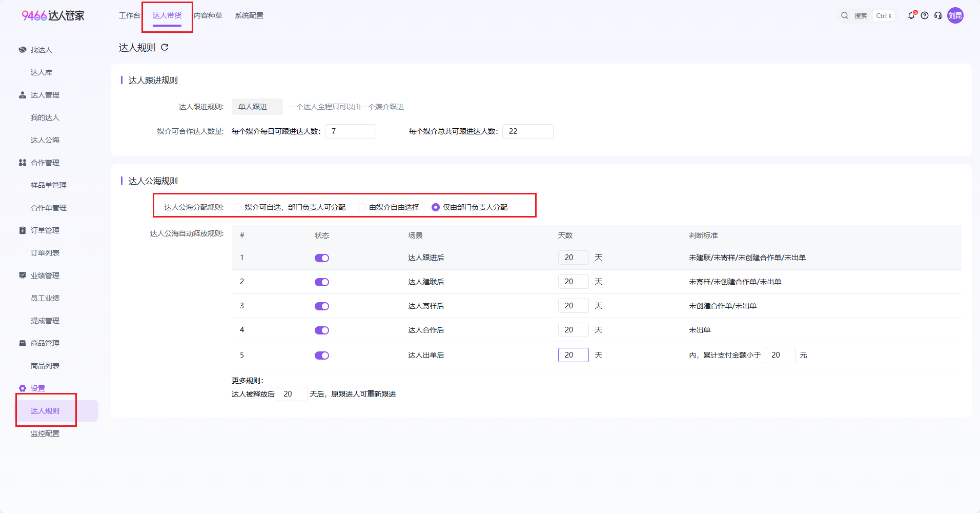This screenshot has height=513, width=980.
Task: Click the help question mark icon
Action: 925,15
